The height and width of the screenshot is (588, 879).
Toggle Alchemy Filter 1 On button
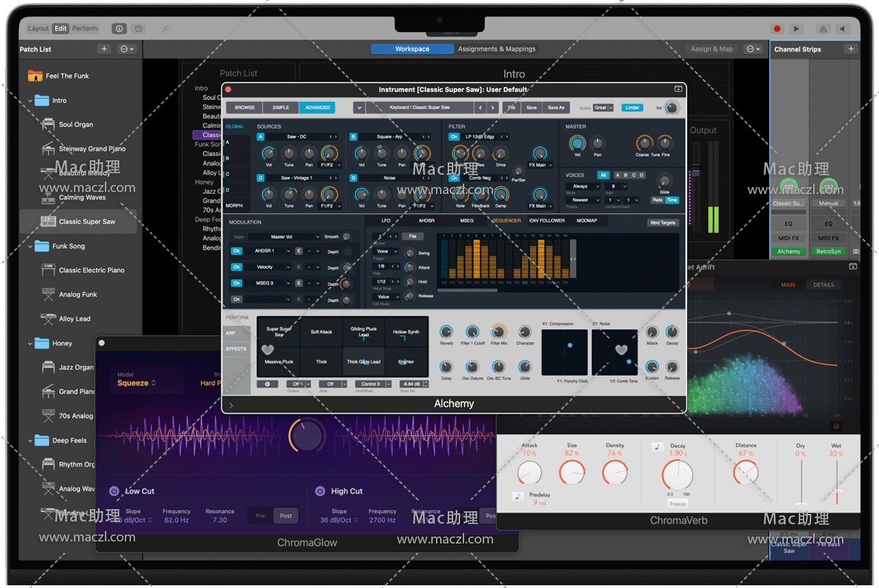pos(454,137)
